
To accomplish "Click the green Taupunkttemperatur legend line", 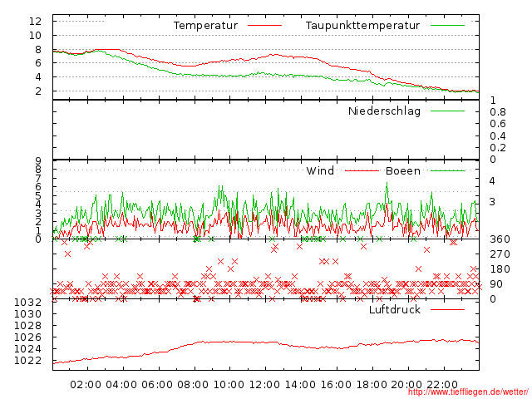I will point(447,26).
